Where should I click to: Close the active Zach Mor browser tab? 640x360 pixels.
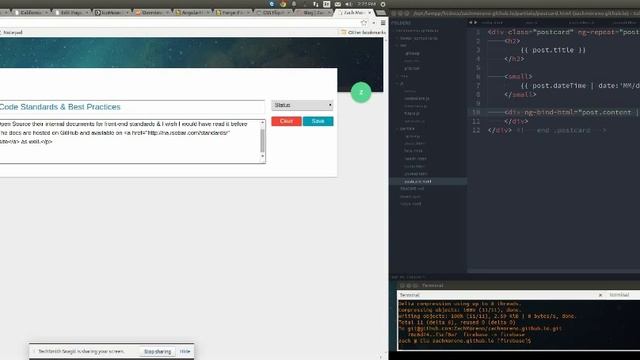(369, 13)
